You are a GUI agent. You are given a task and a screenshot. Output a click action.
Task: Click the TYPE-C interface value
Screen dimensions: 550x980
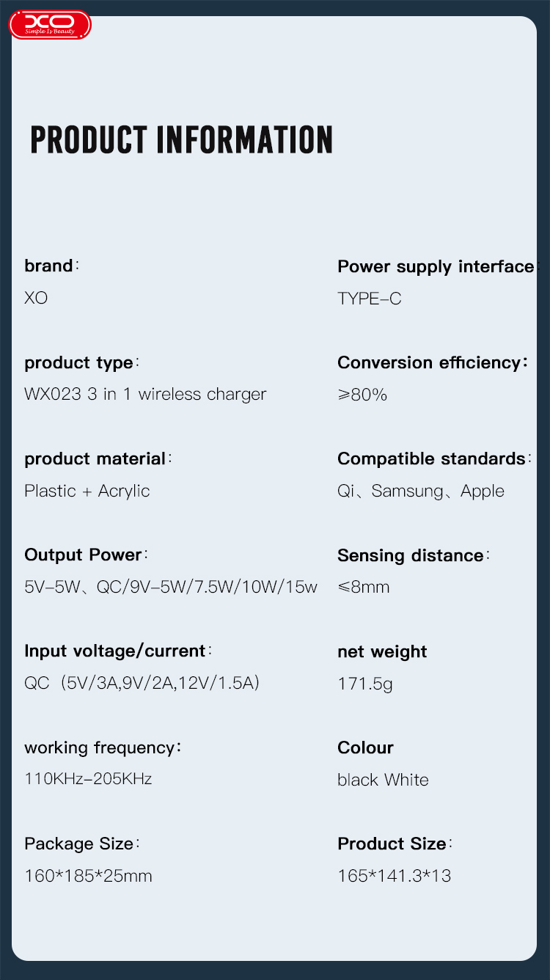[x=369, y=299]
